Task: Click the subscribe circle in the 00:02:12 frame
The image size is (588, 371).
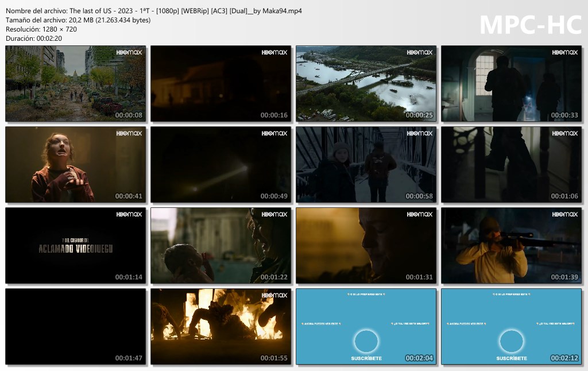Action: coord(512,341)
